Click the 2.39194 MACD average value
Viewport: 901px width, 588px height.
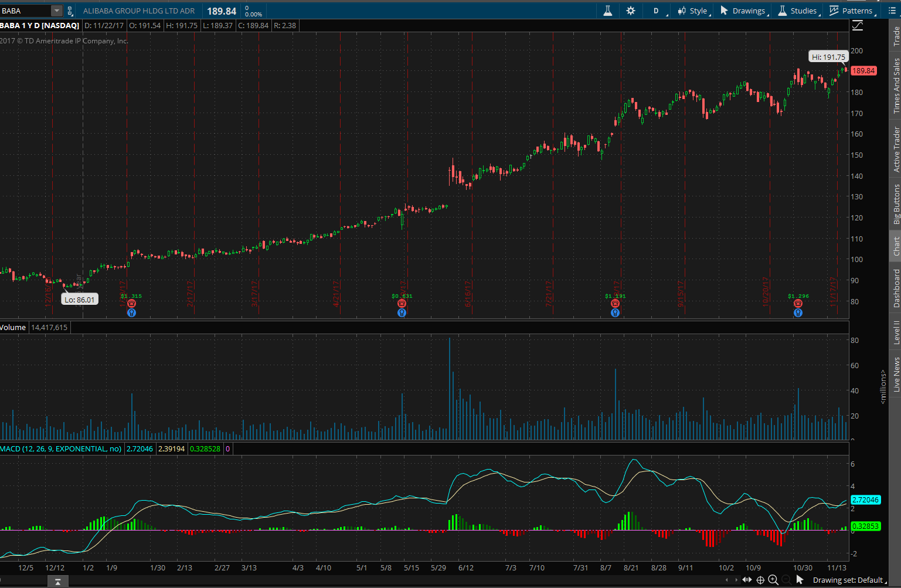(171, 448)
